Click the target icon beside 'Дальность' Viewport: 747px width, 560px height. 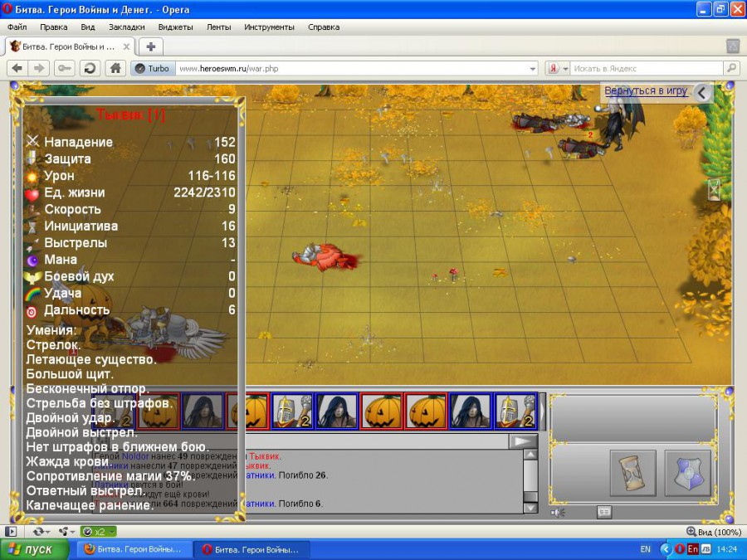[32, 311]
